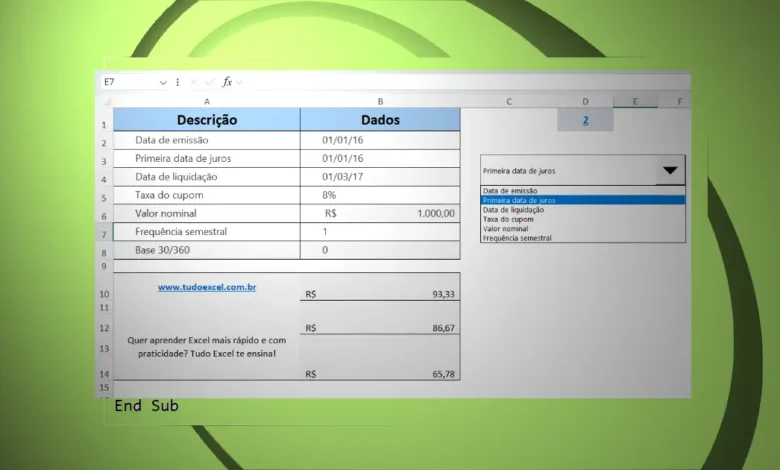Select the cell with value 0 in row 8
780x470 pixels.
[380, 250]
